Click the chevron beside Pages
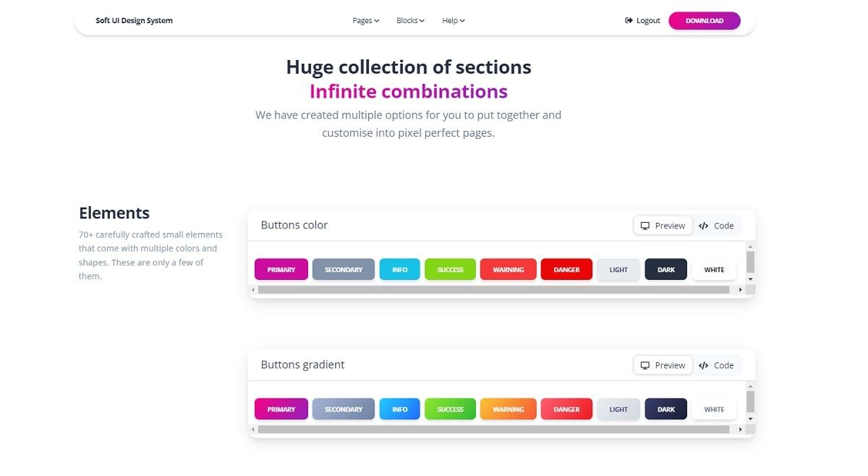 coord(377,20)
